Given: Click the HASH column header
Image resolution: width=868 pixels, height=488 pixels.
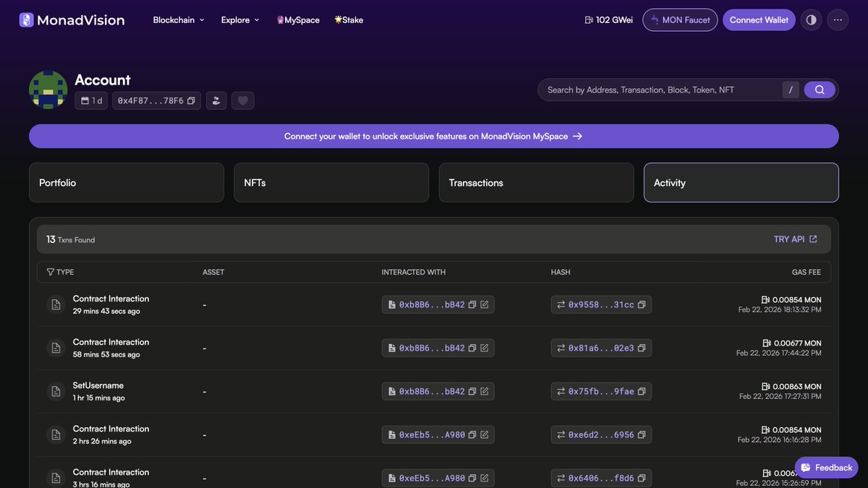Looking at the screenshot, I should click(x=561, y=272).
